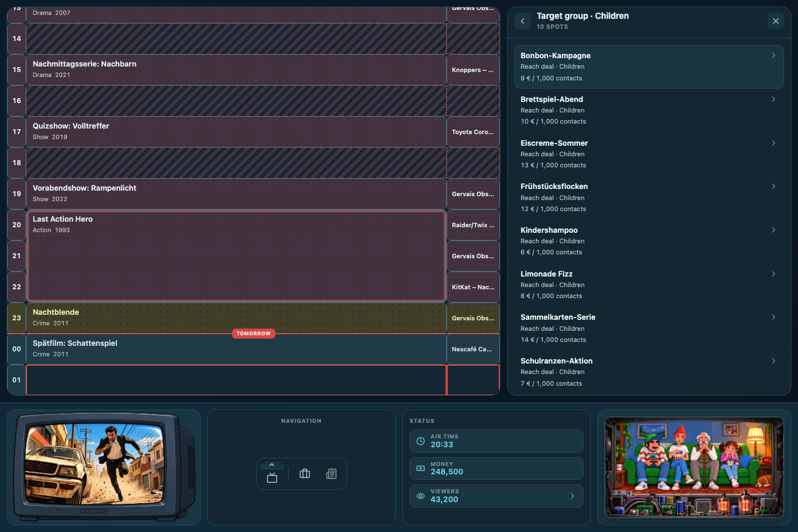Open the briefcase navigation icon
This screenshot has width=798, height=532.
point(305,474)
